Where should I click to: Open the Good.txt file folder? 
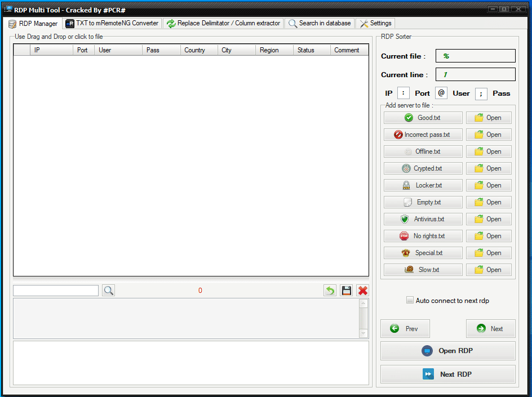pos(489,118)
